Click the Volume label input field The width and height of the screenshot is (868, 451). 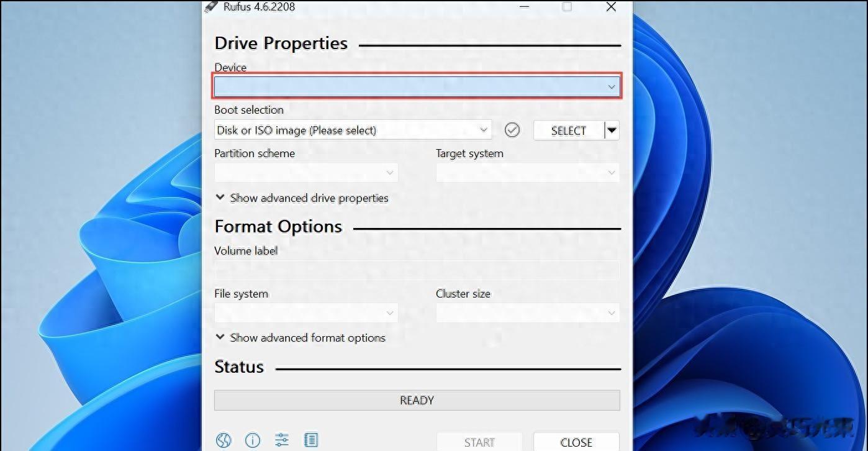coord(417,270)
